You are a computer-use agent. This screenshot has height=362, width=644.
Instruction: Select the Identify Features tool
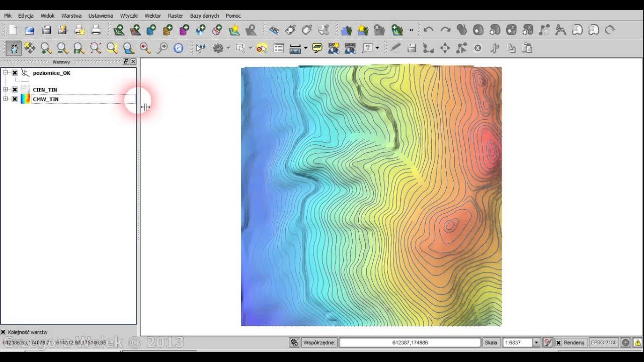coord(201,48)
